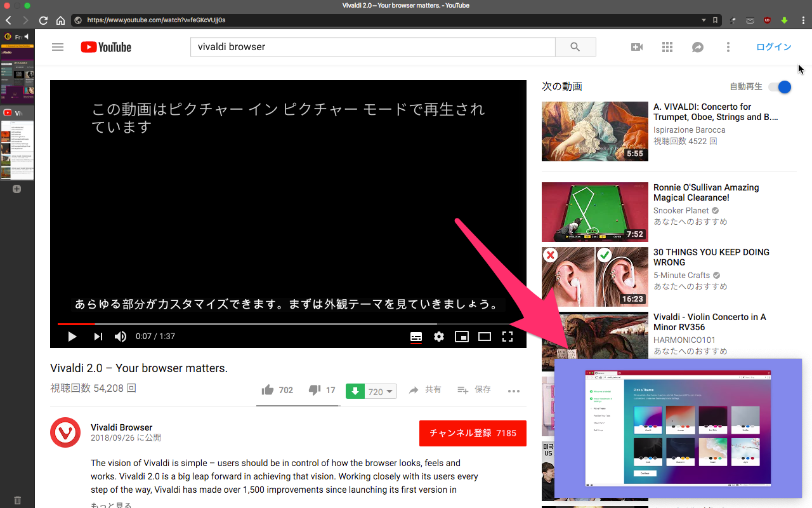Open the address bar history dropdown arrow
Image resolution: width=812 pixels, height=508 pixels.
point(704,20)
